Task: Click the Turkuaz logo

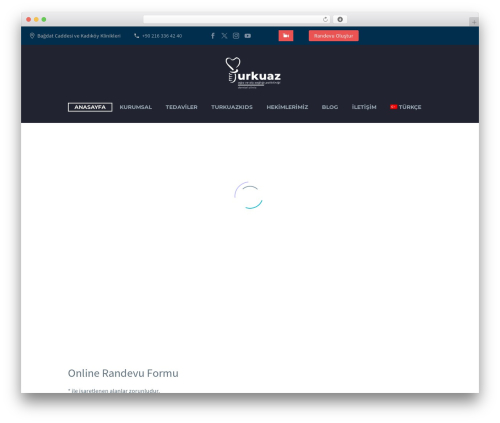Action: pyautogui.click(x=253, y=73)
